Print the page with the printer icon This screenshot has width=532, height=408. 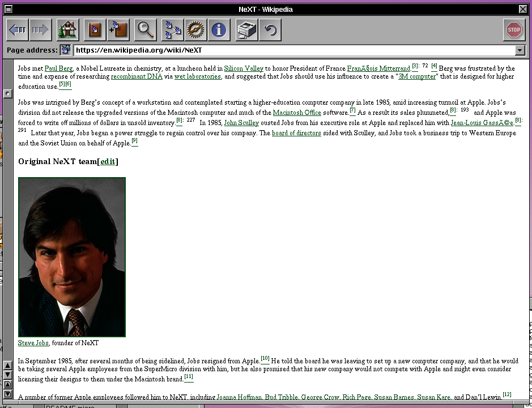(x=246, y=30)
